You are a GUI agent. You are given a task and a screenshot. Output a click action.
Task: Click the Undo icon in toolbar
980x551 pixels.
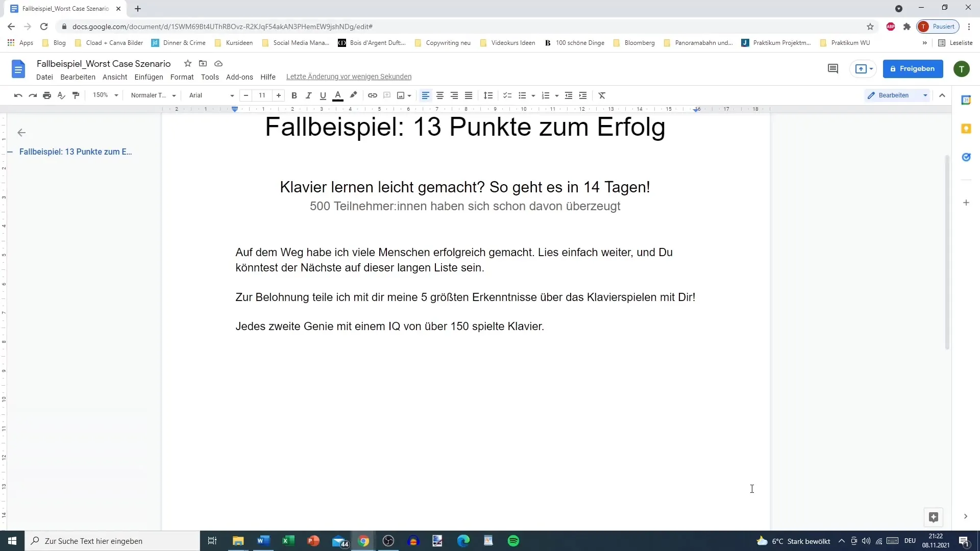coord(18,95)
